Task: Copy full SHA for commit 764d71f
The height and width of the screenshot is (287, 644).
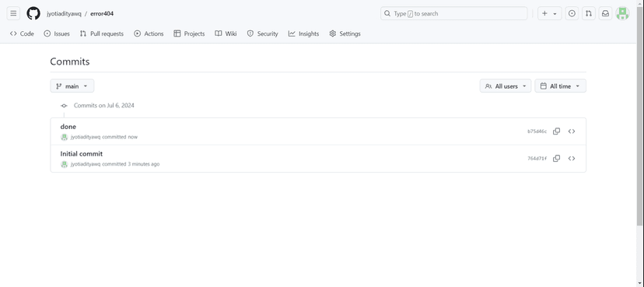Action: point(557,159)
